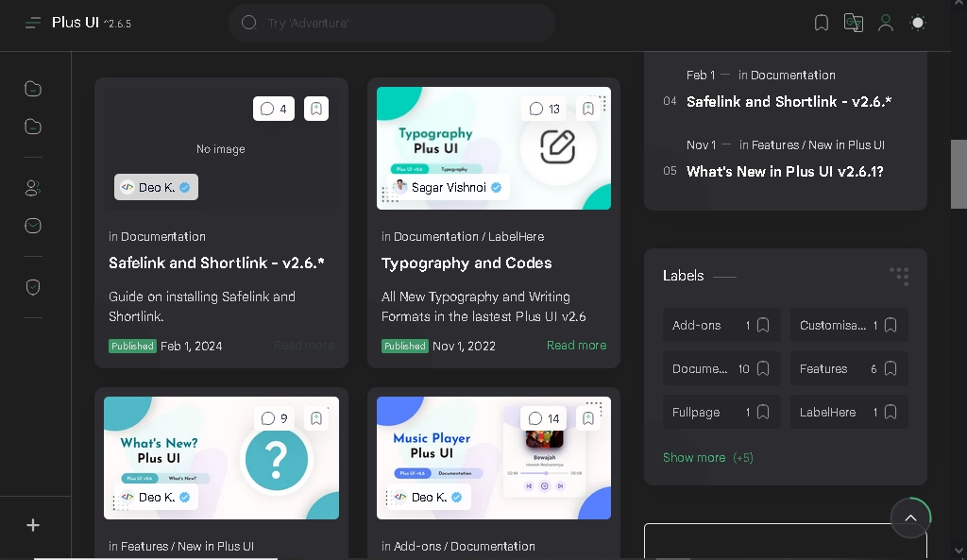Click date 'Nov 1, 2022' on Typography post
967x560 pixels.
tap(464, 346)
